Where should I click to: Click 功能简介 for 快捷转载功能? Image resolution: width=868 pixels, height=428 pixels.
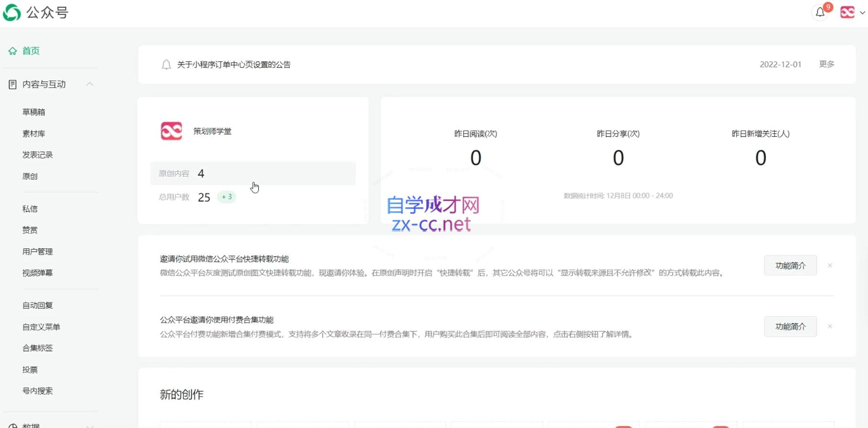pyautogui.click(x=790, y=265)
